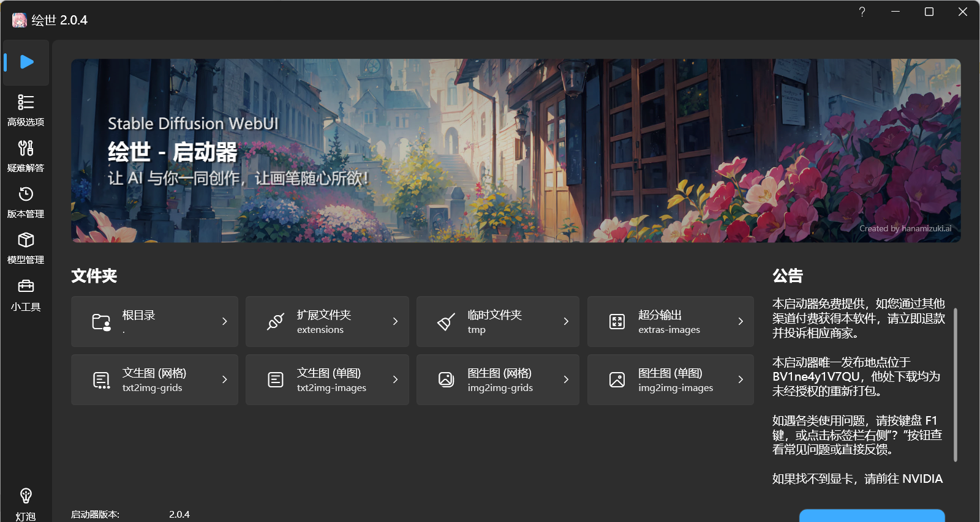980x522 pixels.
Task: Open 模型管理 model management page
Action: point(26,248)
